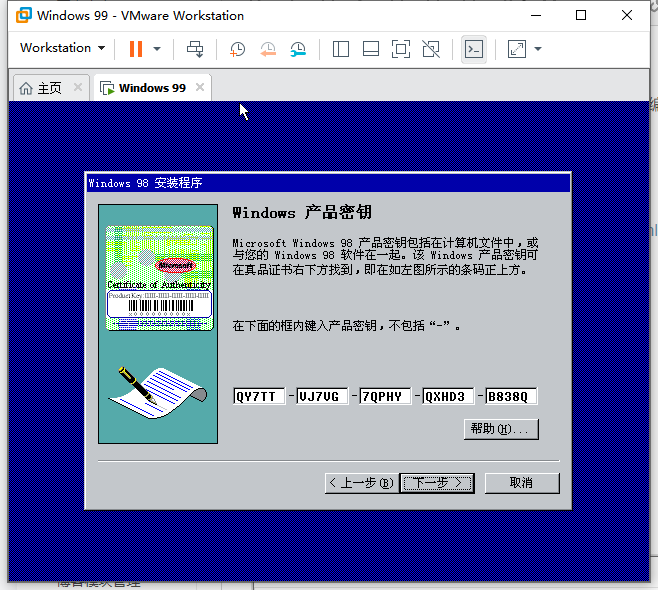Screen dimensions: 658x590
Task: Click the stretch guest display icon
Action: coord(517,49)
